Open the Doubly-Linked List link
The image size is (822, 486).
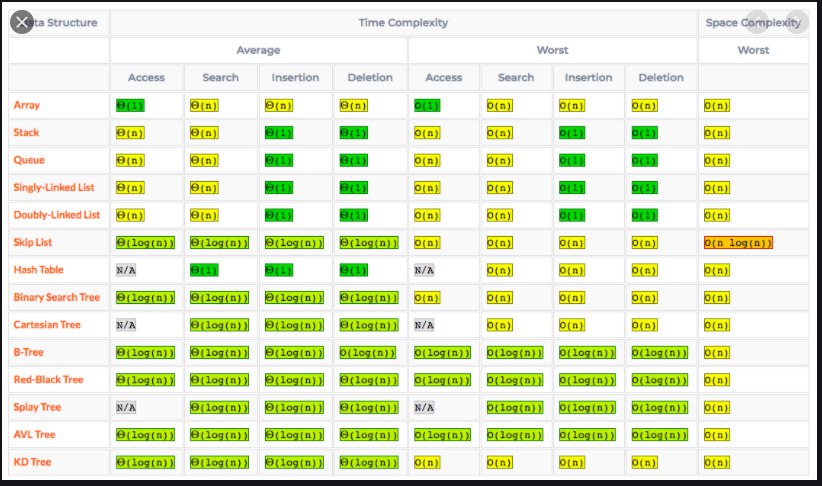[57, 214]
